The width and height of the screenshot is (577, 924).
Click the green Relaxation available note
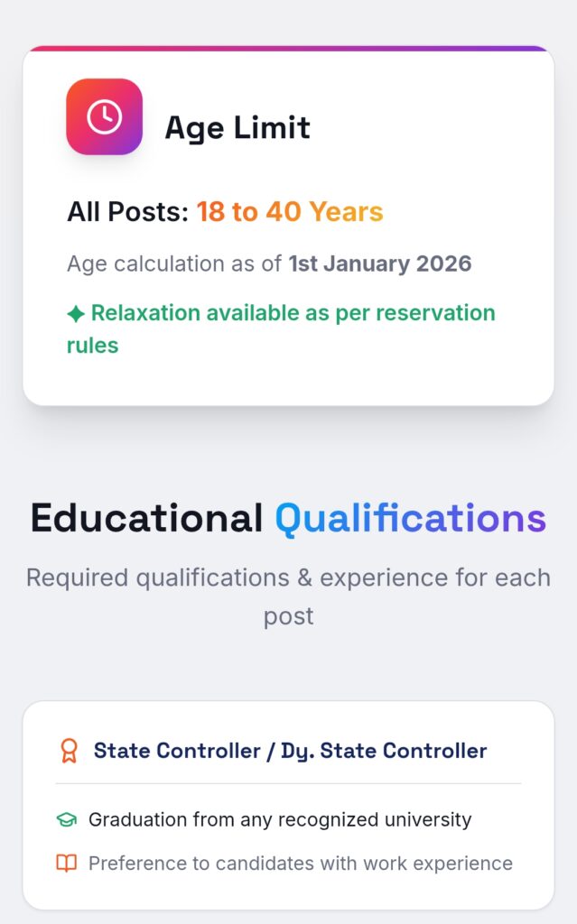click(293, 313)
